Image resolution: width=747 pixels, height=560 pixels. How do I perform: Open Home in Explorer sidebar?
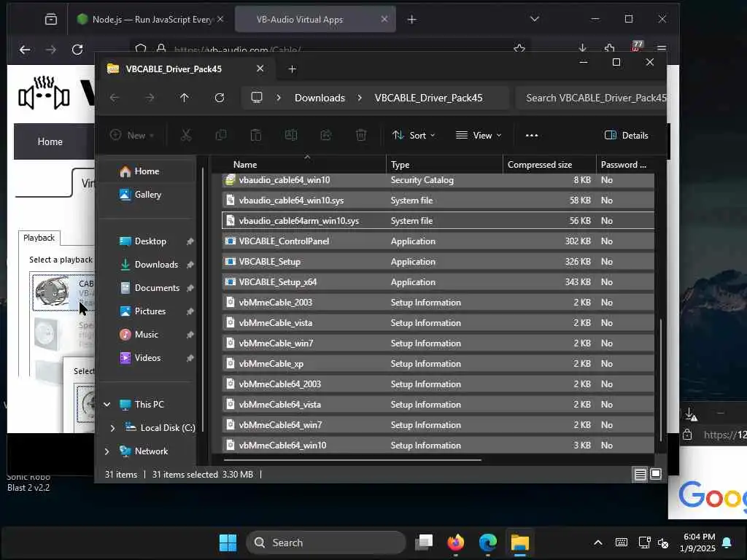[x=147, y=171]
